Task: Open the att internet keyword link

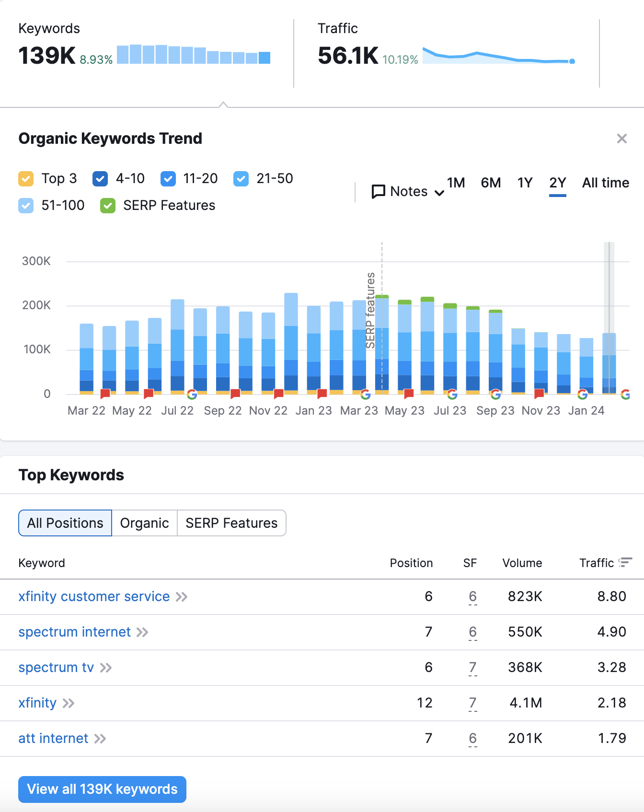Action: tap(53, 738)
